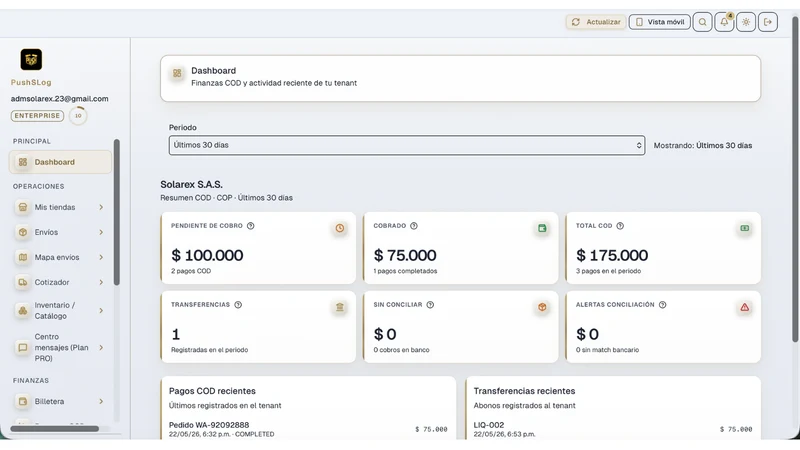Click the Mapa envíos map icon
Screen dimensions: 800x450
22,257
